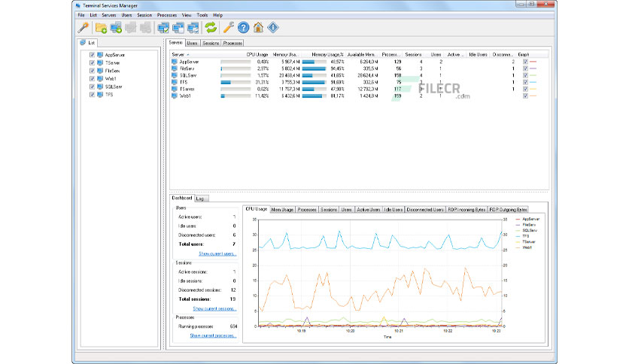
Task: Open the File menu
Action: pos(81,15)
